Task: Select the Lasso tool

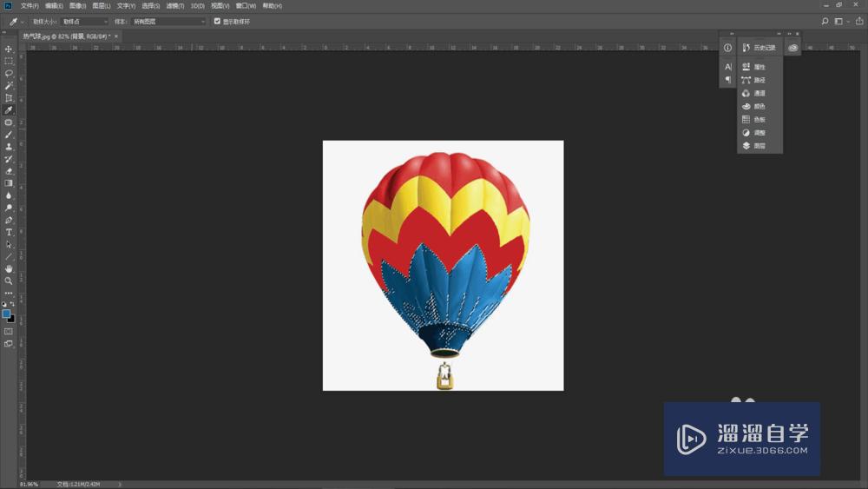Action: [9, 74]
